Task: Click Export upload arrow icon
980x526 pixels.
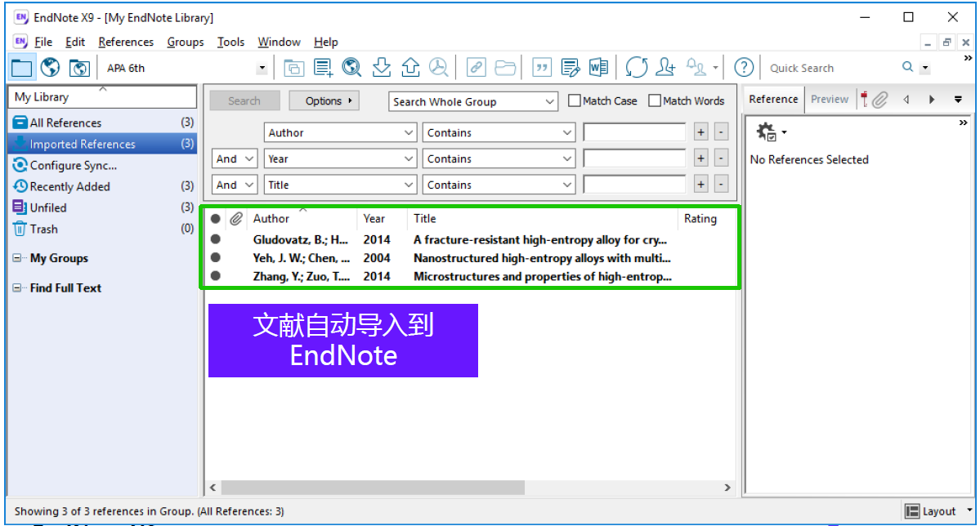Action: (410, 68)
